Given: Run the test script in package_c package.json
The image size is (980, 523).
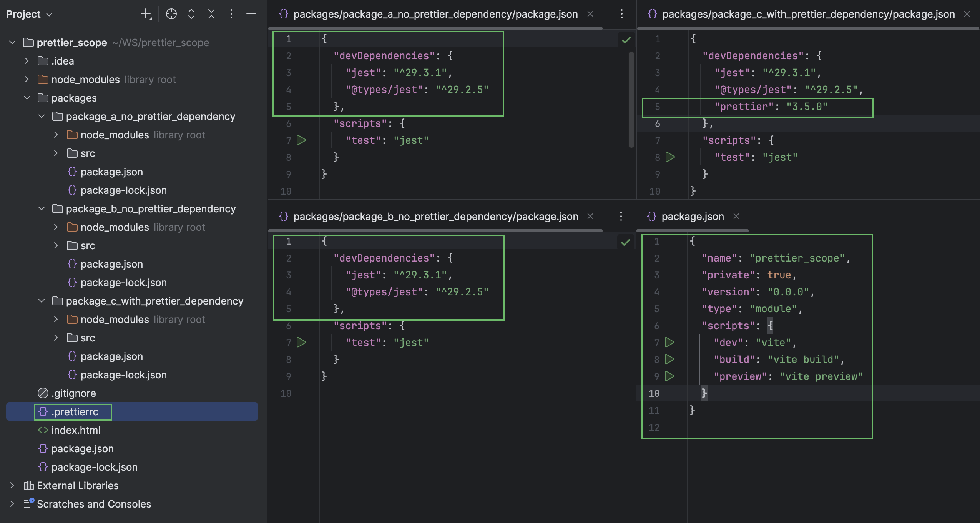Looking at the screenshot, I should (669, 157).
